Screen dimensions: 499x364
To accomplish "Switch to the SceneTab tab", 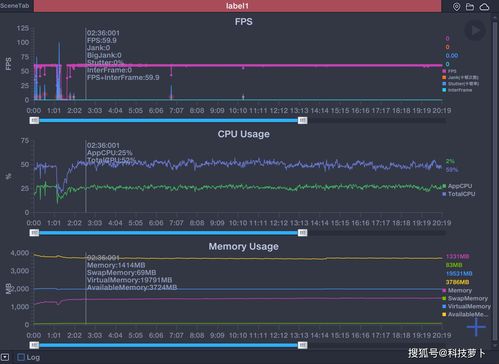I will (15, 5).
